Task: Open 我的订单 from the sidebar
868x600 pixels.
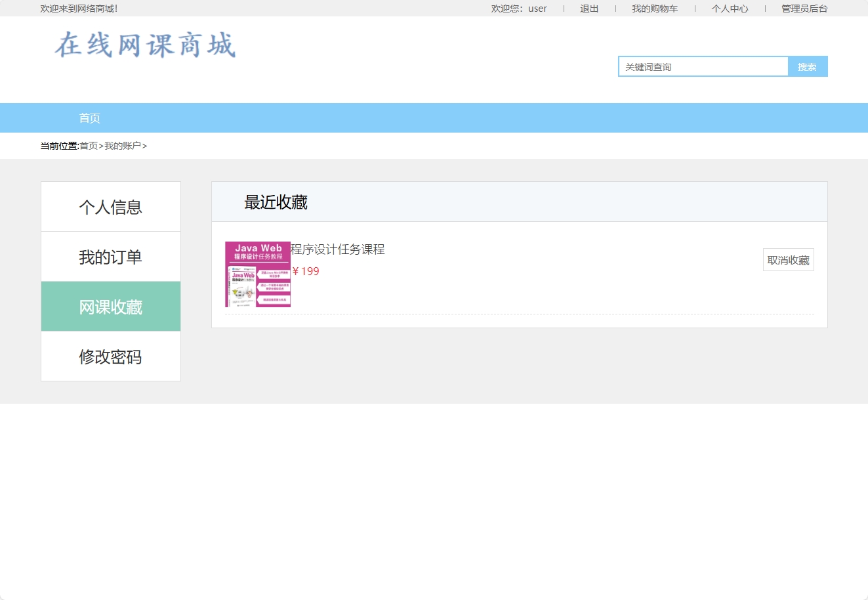Action: (x=110, y=256)
